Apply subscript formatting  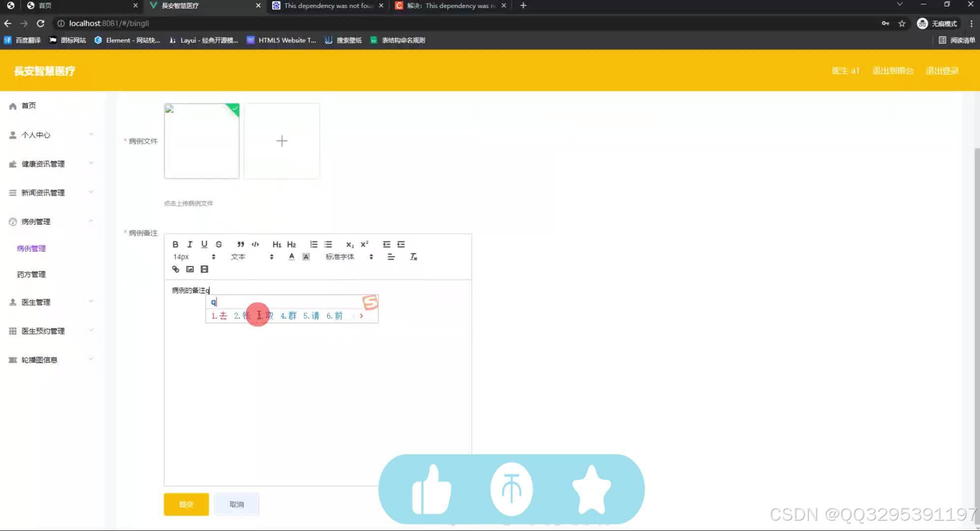coord(350,244)
